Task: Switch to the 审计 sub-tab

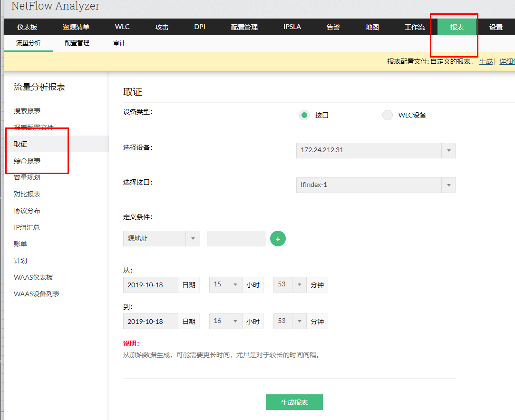Action: (119, 42)
